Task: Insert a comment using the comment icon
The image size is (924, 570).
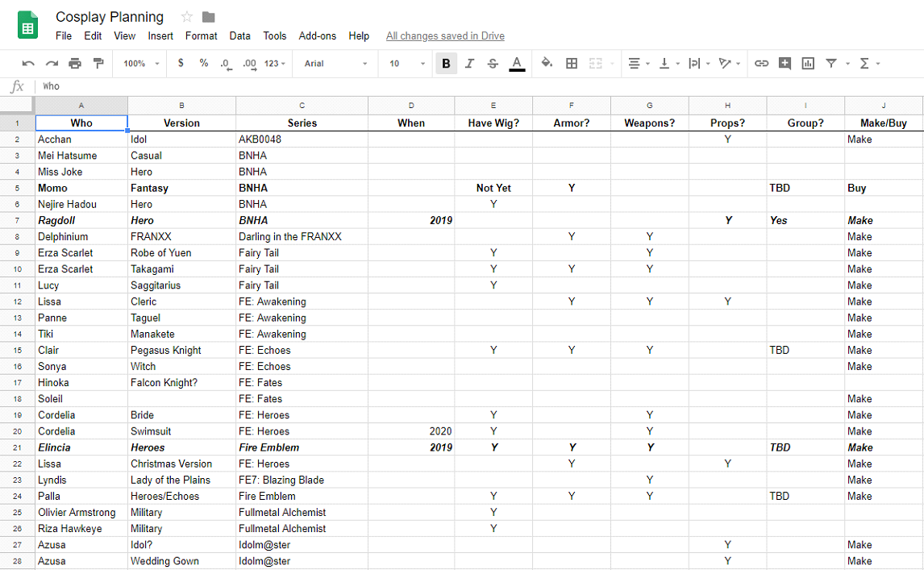Action: point(785,63)
